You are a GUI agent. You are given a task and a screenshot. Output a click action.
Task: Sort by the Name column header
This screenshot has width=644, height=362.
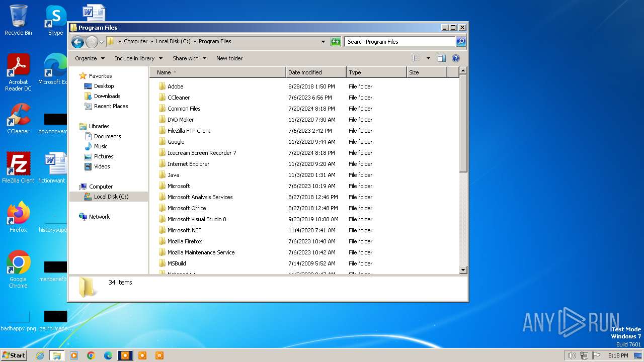point(218,72)
